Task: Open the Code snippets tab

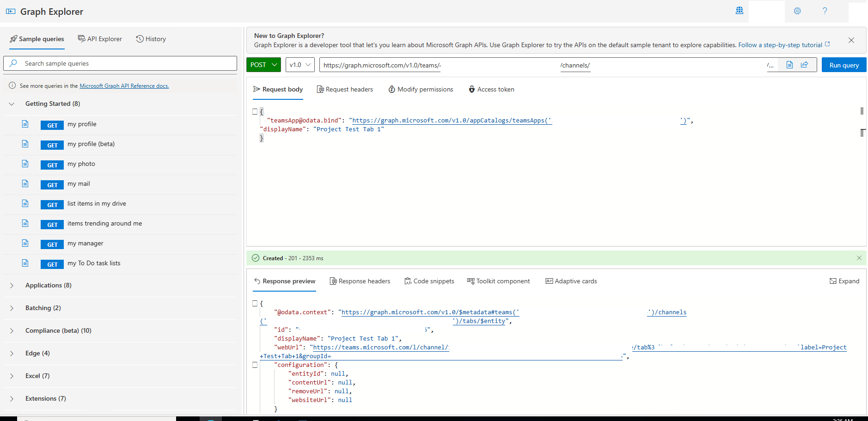Action: click(429, 281)
